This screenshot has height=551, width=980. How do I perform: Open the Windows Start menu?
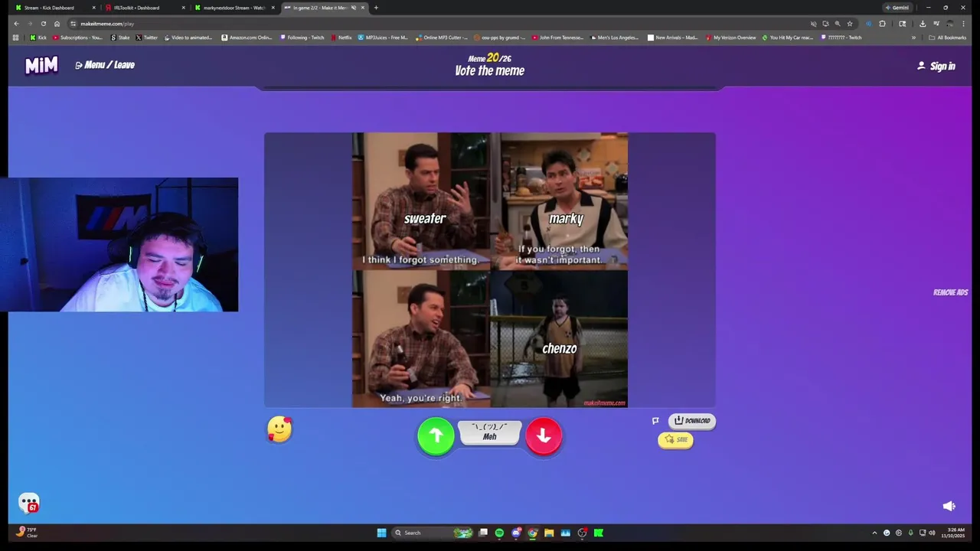pyautogui.click(x=381, y=533)
